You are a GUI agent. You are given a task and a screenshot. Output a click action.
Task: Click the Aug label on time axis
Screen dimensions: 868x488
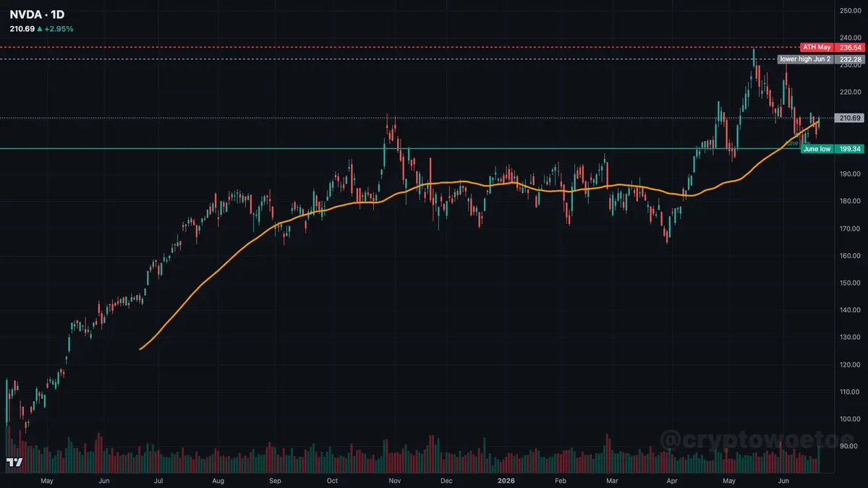tap(219, 480)
